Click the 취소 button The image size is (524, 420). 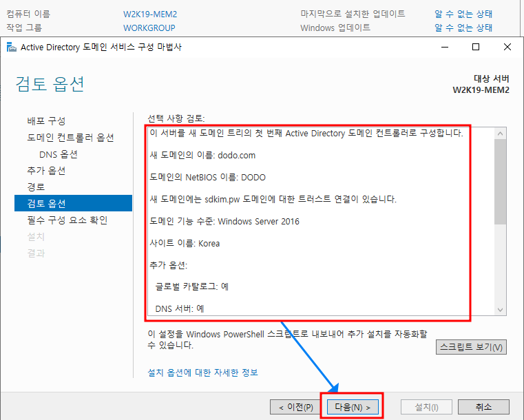pyautogui.click(x=483, y=407)
